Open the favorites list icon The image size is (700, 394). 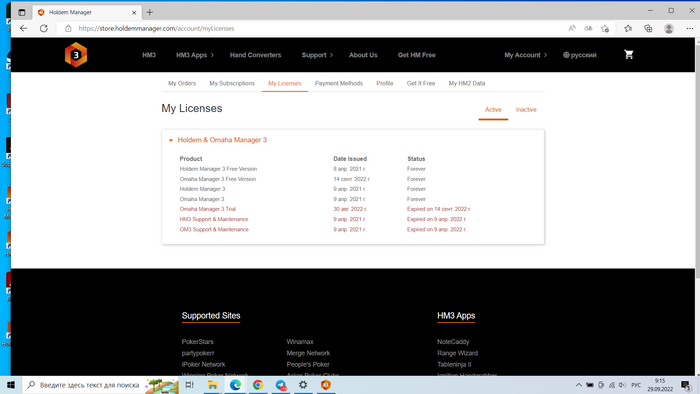pyautogui.click(x=628, y=28)
